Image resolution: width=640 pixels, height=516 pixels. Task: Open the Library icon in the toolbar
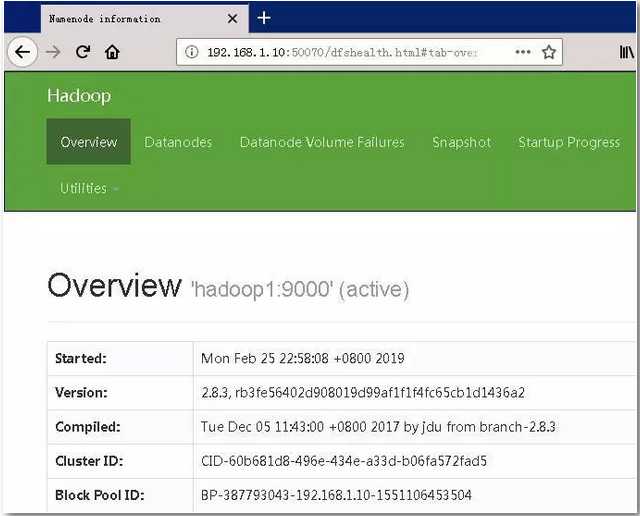tap(627, 52)
